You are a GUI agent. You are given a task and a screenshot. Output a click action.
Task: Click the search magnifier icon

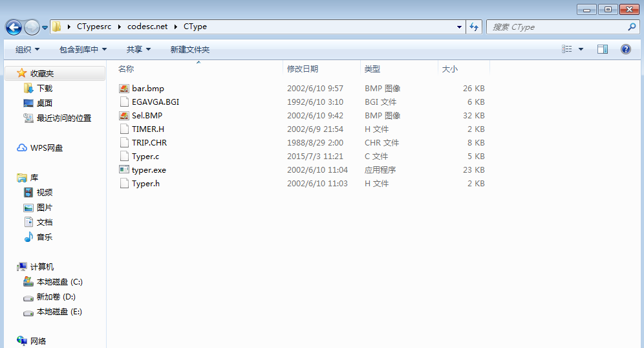point(632,27)
